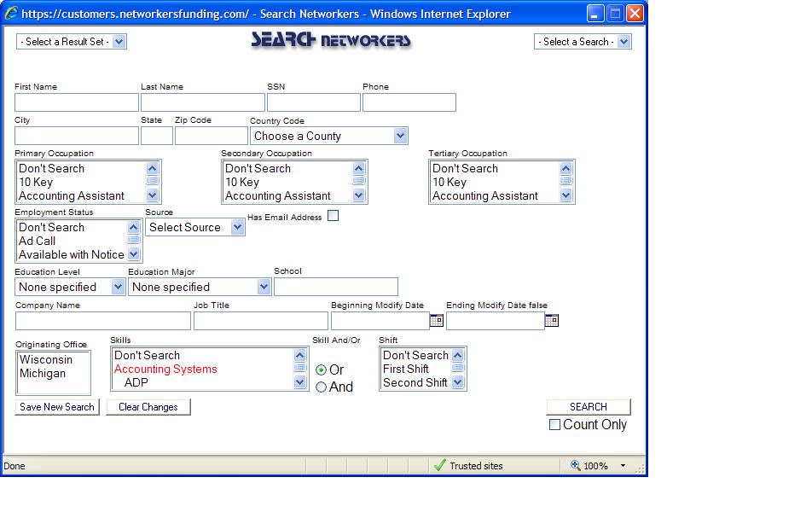Click the SEARCH button
812x512 pixels.
tap(589, 407)
